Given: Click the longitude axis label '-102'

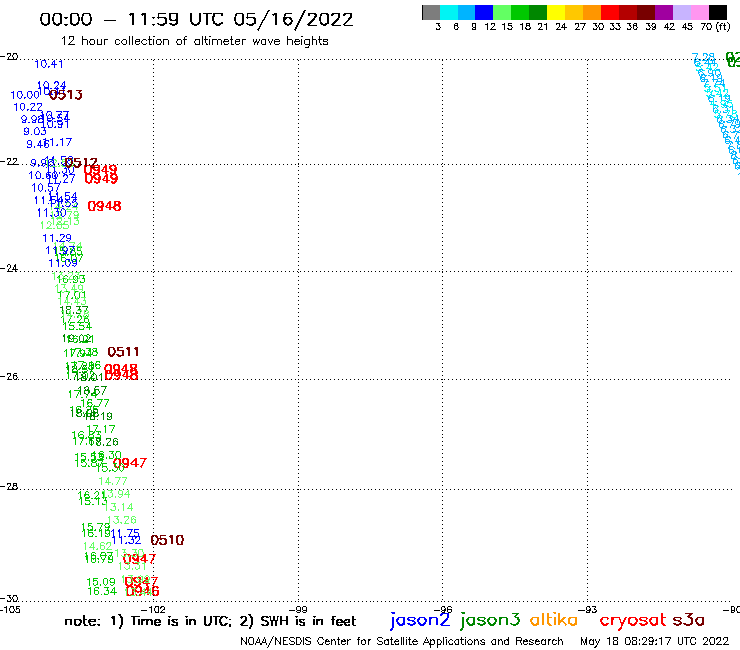Looking at the screenshot, I should pos(153,609).
